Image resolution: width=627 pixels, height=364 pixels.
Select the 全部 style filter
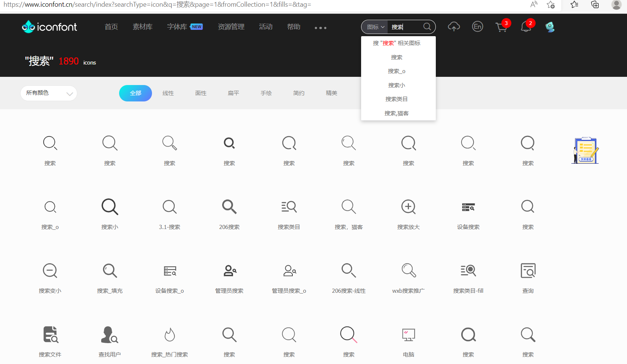(136, 93)
